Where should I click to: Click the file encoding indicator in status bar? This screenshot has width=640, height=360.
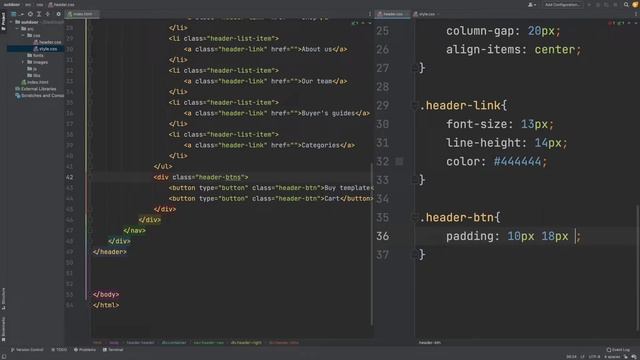594,357
